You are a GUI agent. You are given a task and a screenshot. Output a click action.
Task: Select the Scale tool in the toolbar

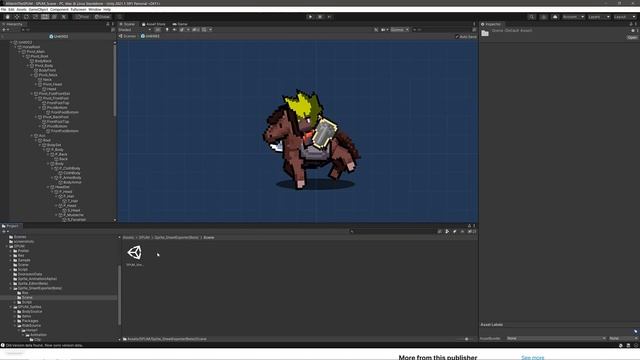coord(36,17)
